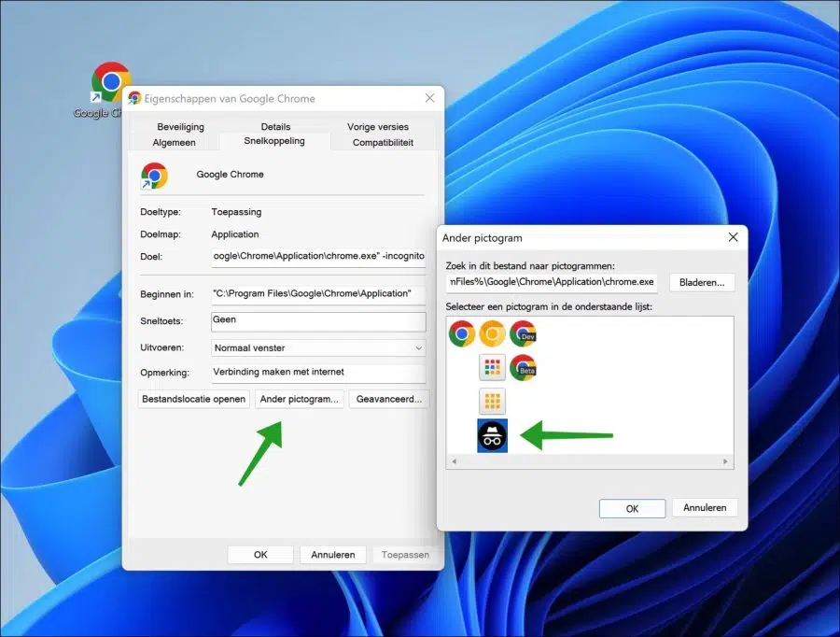Viewport: 840px width, 637px height.
Task: Close the Ander pictogram dialog
Action: coord(733,237)
